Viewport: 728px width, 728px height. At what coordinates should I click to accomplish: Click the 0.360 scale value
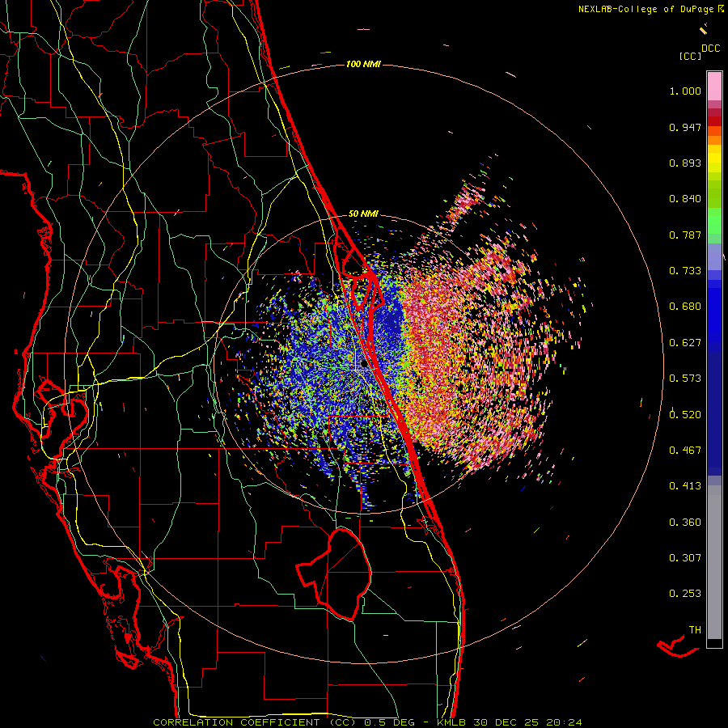(x=685, y=523)
